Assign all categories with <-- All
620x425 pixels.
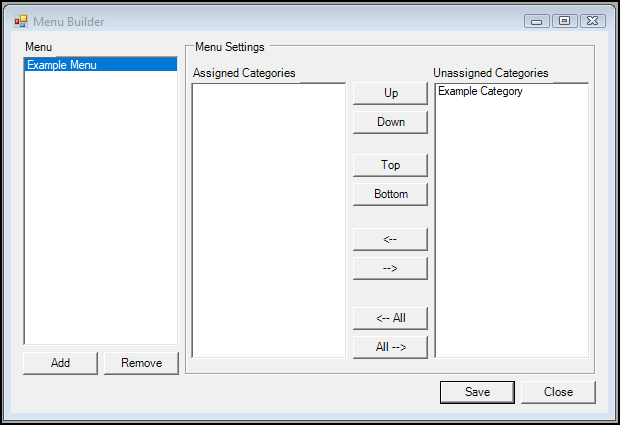click(390, 318)
